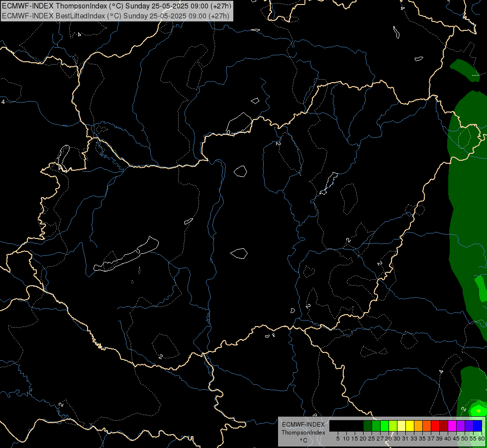The width and height of the screenshot is (487, 448).
Task: Click the legend tick label 5
Action: pyautogui.click(x=338, y=439)
